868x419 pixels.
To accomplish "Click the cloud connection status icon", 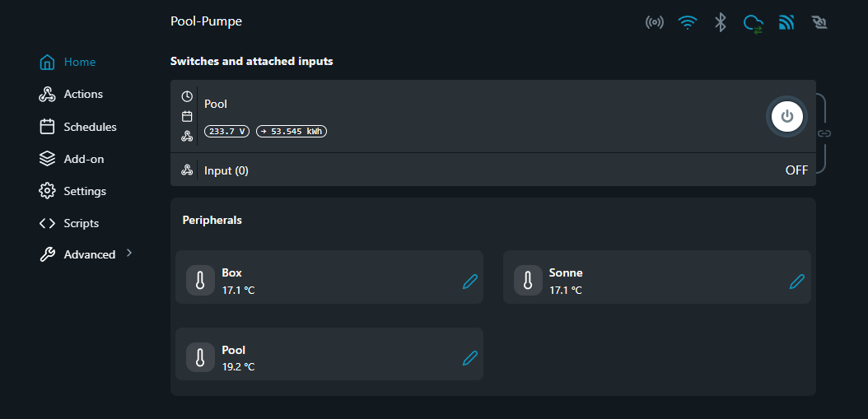I will (x=753, y=23).
